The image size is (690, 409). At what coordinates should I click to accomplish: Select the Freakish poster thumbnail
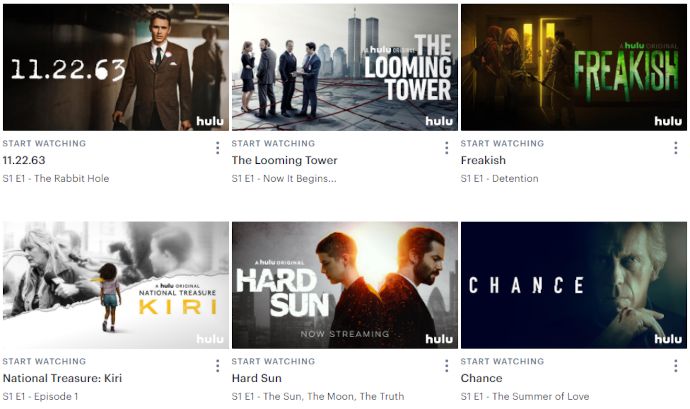574,67
